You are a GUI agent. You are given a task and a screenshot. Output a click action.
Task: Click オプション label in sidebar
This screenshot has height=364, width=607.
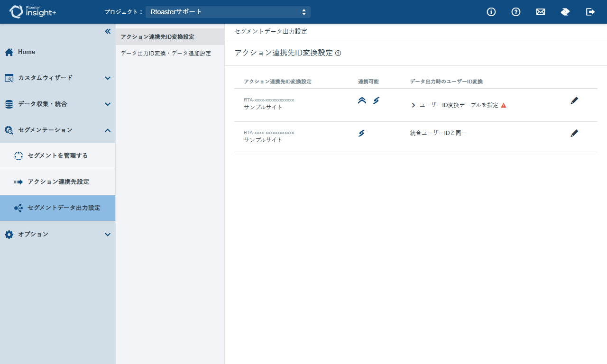coord(33,234)
